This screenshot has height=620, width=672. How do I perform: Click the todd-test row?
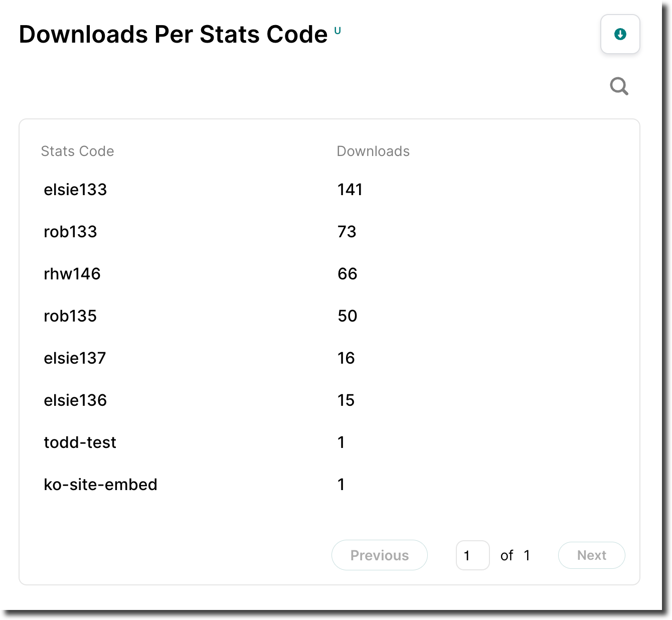80,442
